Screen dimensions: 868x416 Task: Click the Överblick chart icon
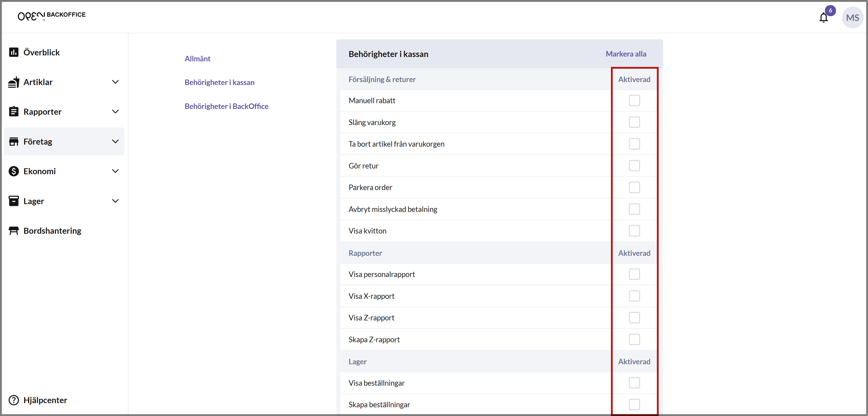pyautogui.click(x=14, y=52)
